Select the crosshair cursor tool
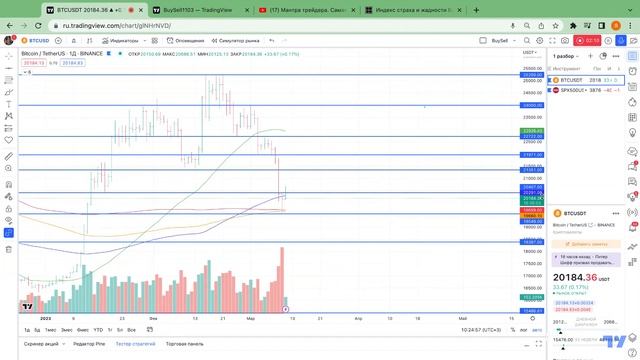The width and height of the screenshot is (640, 360). coord(9,56)
